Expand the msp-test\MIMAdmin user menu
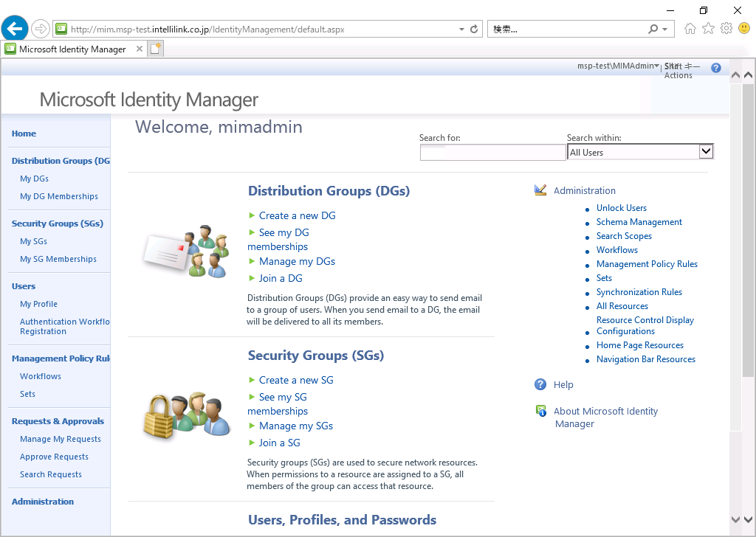Viewport: 756px width, 537px height. [618, 66]
